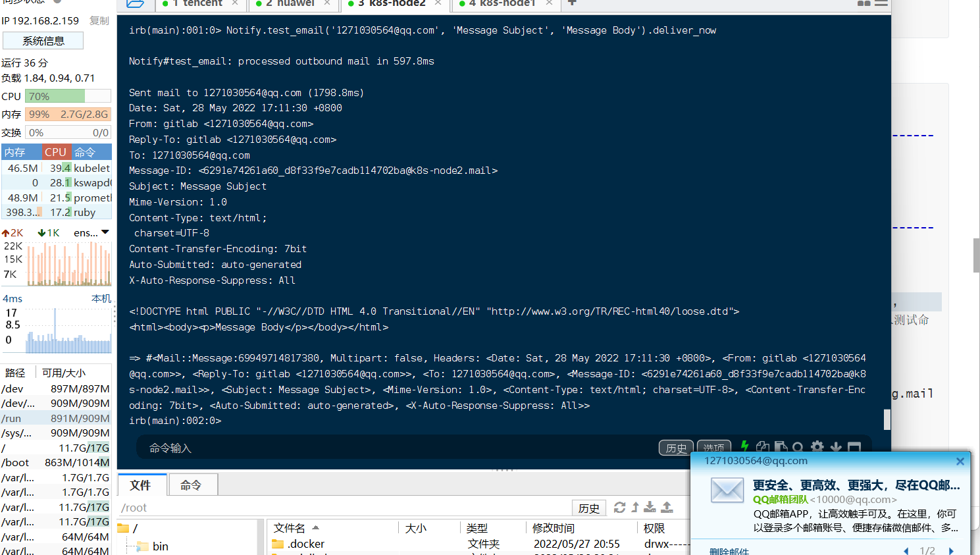
Task: Sort files by 大小 column
Action: [429, 528]
